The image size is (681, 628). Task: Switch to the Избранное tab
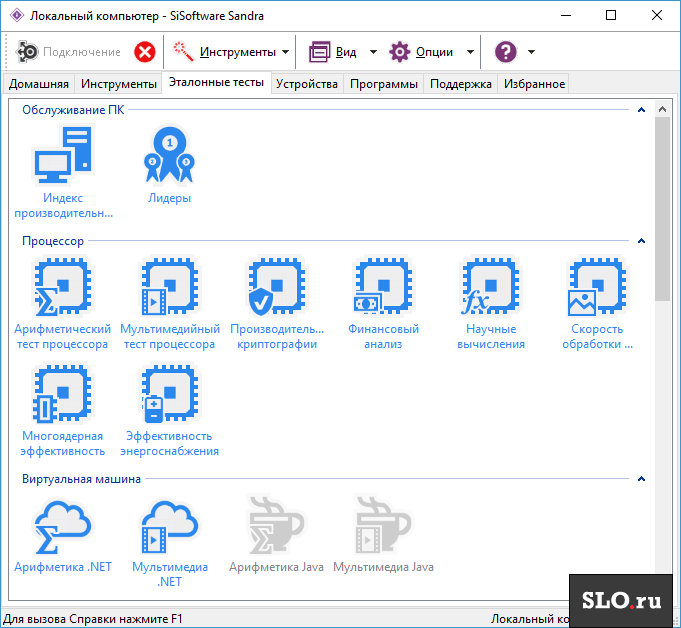534,84
